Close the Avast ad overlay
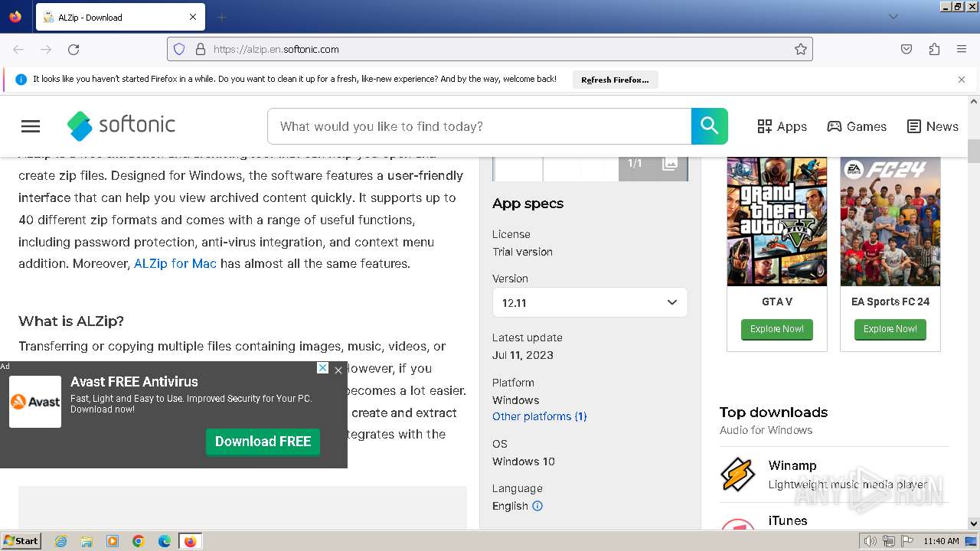This screenshot has width=980, height=551. (x=338, y=370)
